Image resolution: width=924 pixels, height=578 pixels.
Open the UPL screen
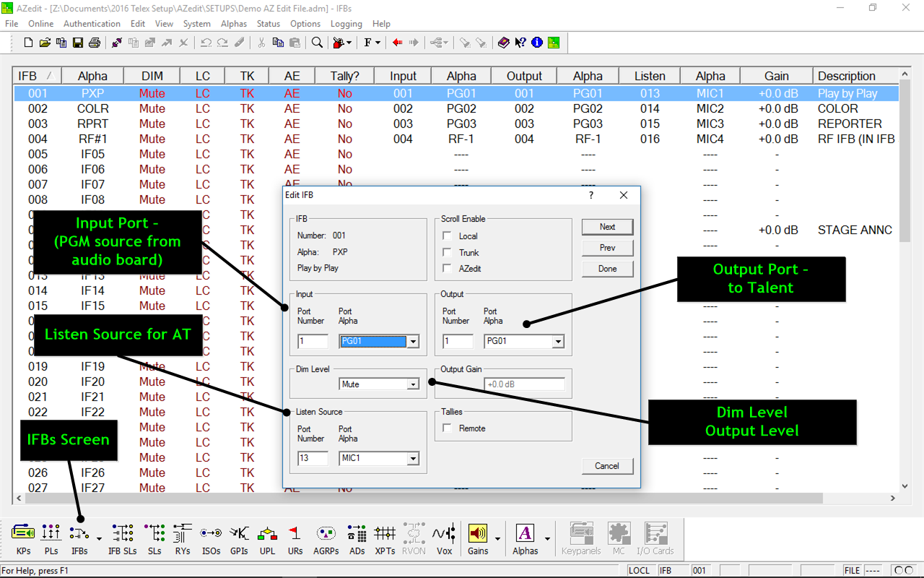pos(267,539)
